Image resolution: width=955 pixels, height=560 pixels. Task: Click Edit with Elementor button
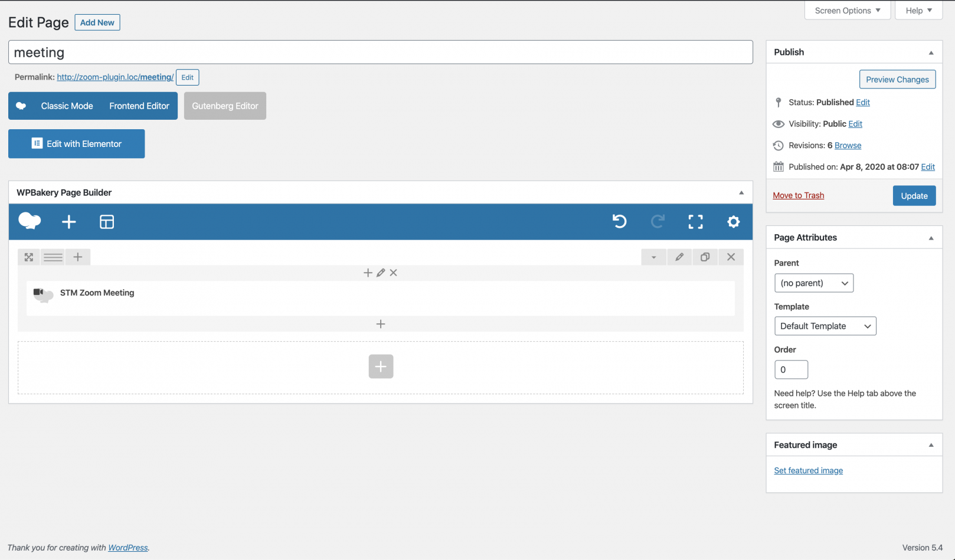click(x=77, y=144)
